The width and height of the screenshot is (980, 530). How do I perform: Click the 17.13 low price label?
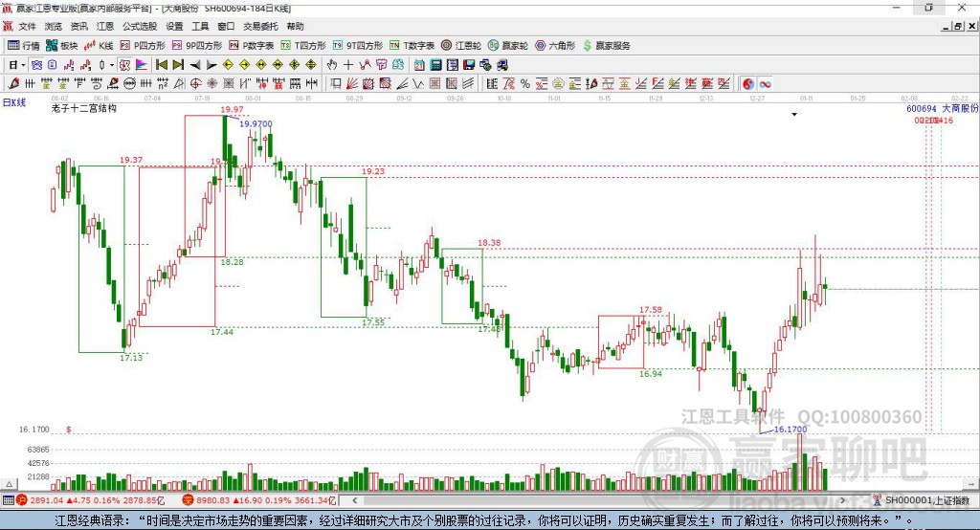131,358
